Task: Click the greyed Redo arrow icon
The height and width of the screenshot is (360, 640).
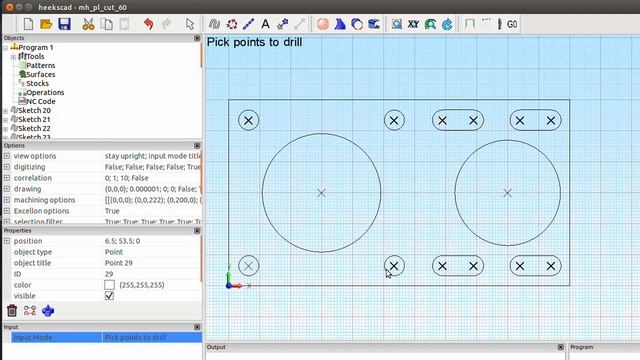Action: 167,24
